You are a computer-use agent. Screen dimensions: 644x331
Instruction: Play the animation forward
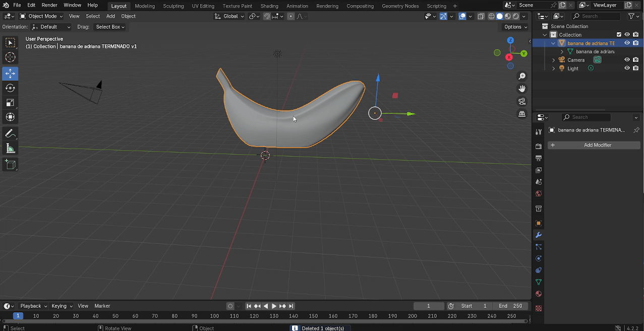274,306
